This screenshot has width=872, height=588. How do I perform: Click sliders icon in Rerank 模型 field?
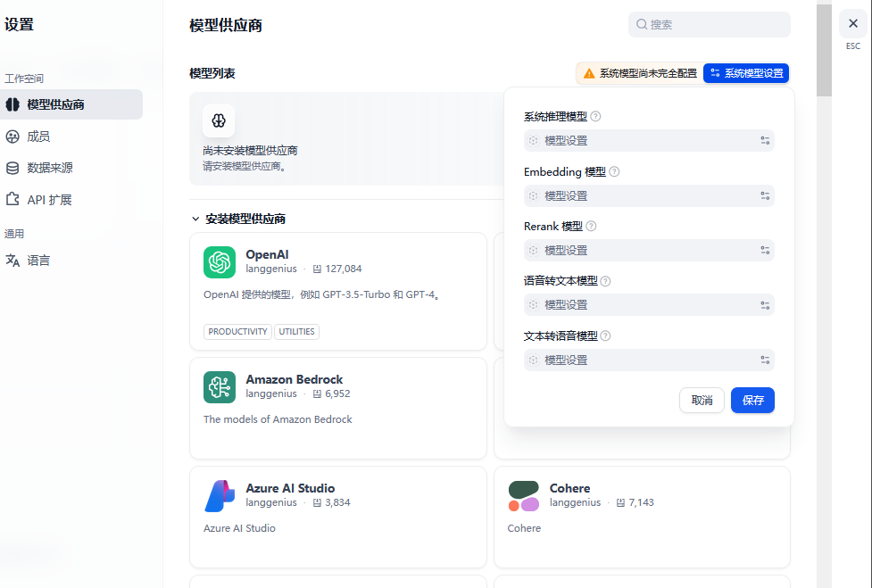coord(765,250)
